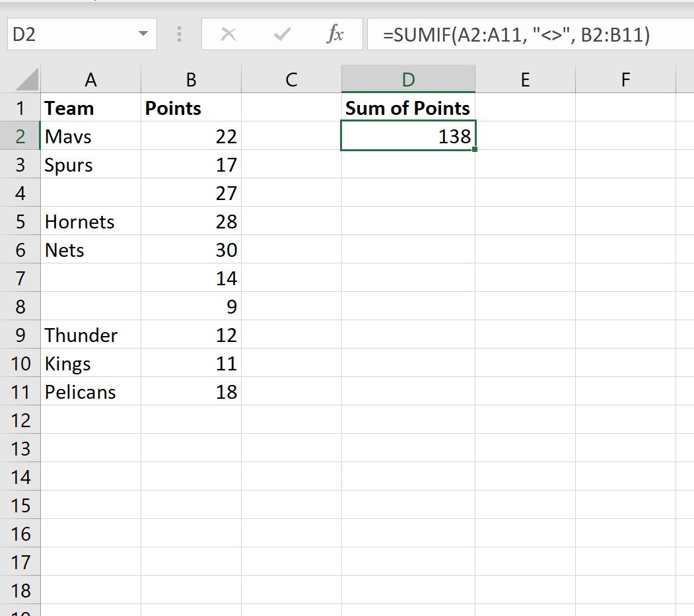Click the formula bar options dots

click(179, 34)
